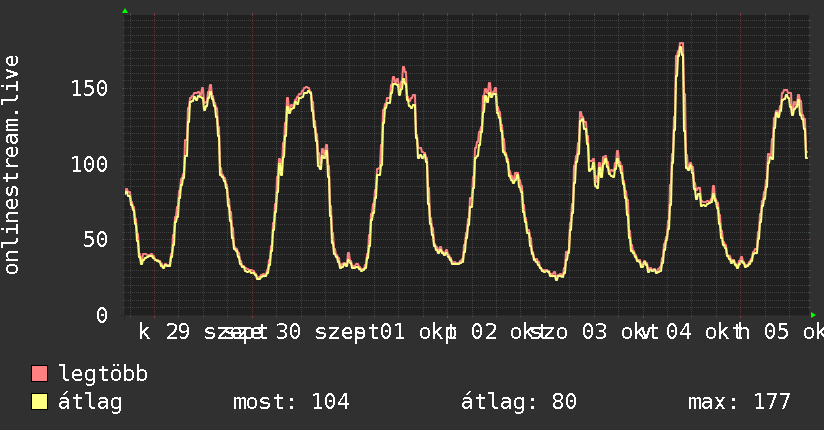Screen dimensions: 824x430
Task: Select the átlag legend label beside yellow swatch
Action: [90, 402]
